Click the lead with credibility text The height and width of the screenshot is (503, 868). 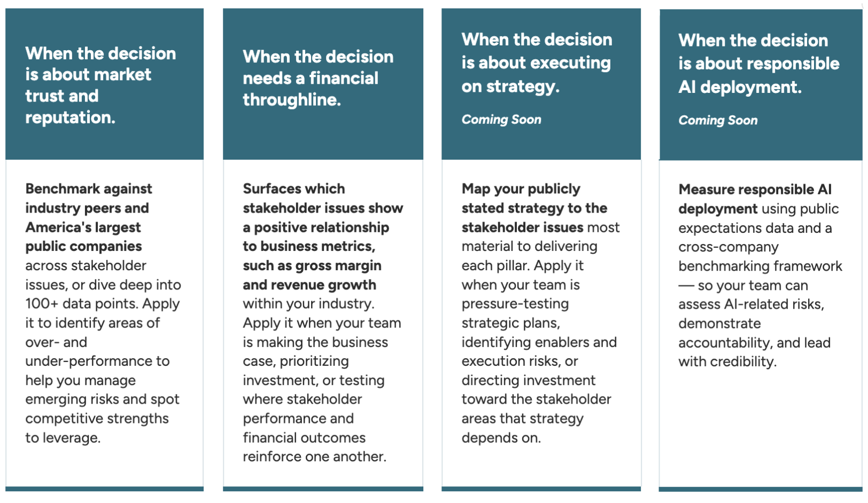[x=754, y=352]
